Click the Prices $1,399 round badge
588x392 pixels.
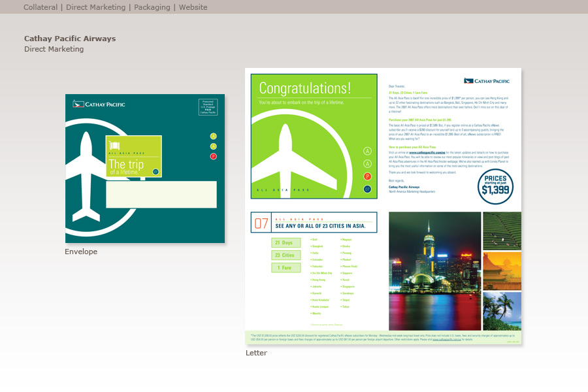click(495, 187)
